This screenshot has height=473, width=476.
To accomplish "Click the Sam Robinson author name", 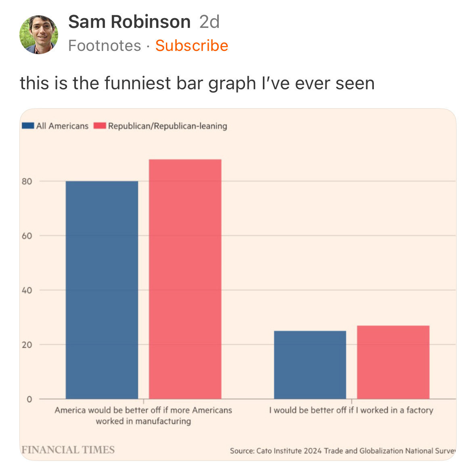I will pos(129,22).
